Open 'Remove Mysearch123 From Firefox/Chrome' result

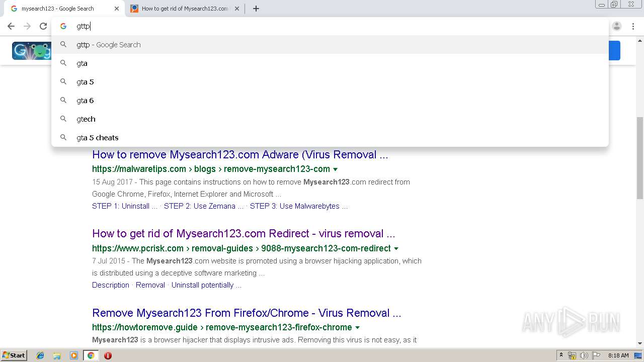[247, 313]
